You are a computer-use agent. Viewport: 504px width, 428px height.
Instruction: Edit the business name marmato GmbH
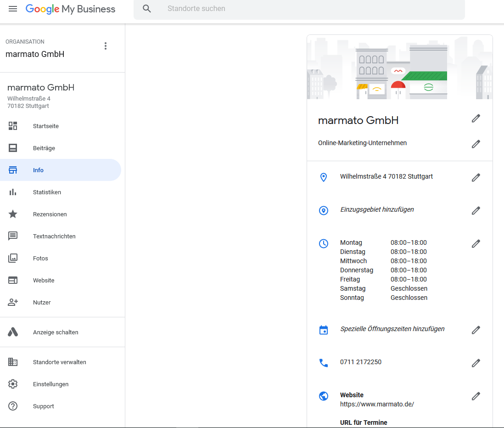pos(476,118)
